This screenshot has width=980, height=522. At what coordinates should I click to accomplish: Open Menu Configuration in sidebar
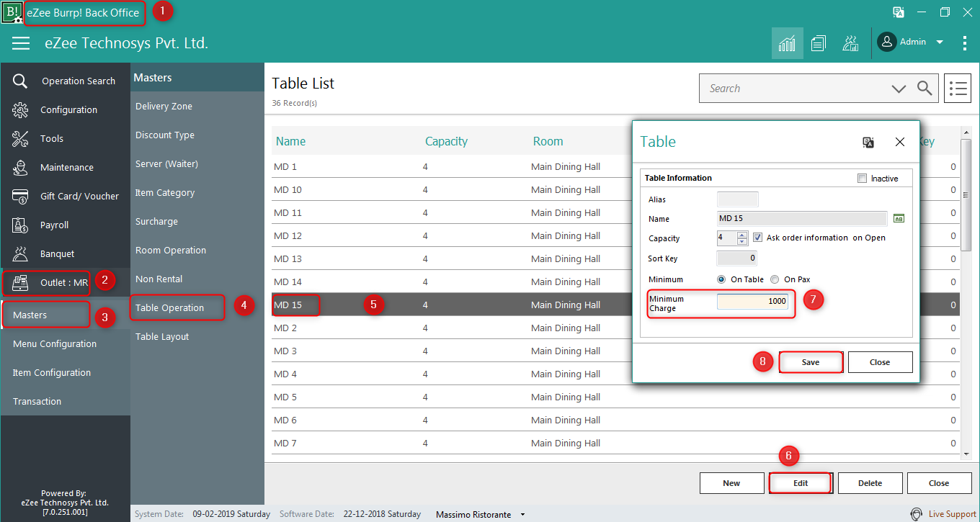(55, 343)
